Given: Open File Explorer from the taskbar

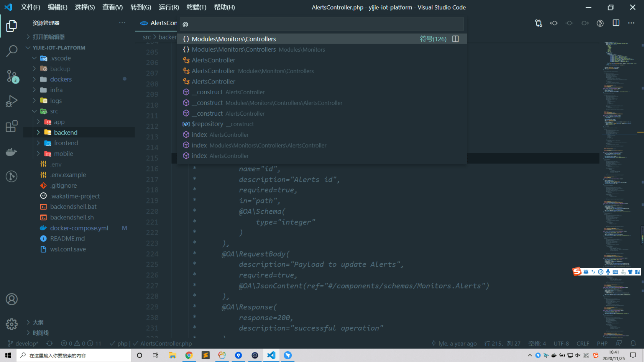Looking at the screenshot, I should tap(172, 355).
